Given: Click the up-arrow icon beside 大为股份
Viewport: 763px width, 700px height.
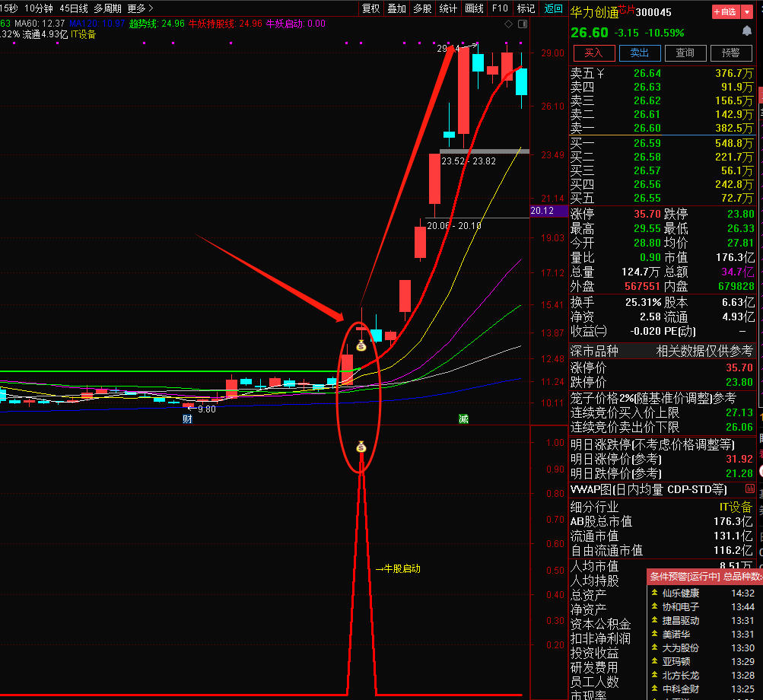Looking at the screenshot, I should (654, 647).
